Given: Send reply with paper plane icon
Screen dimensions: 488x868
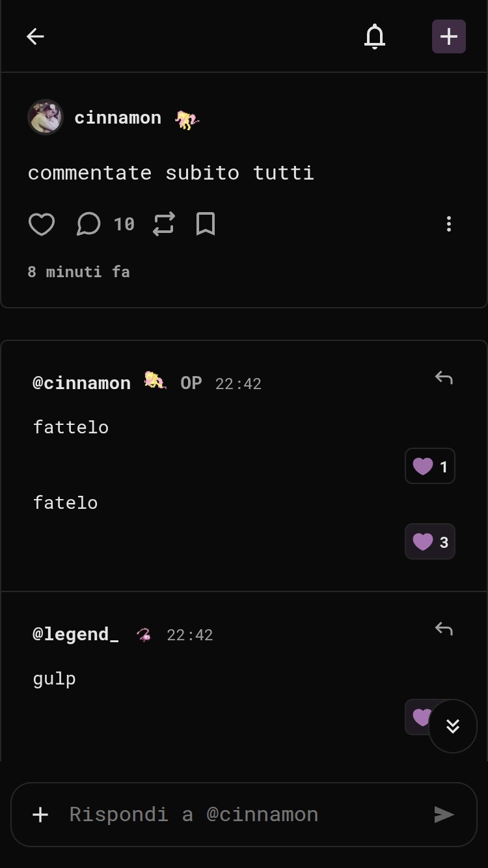Looking at the screenshot, I should pyautogui.click(x=444, y=815).
